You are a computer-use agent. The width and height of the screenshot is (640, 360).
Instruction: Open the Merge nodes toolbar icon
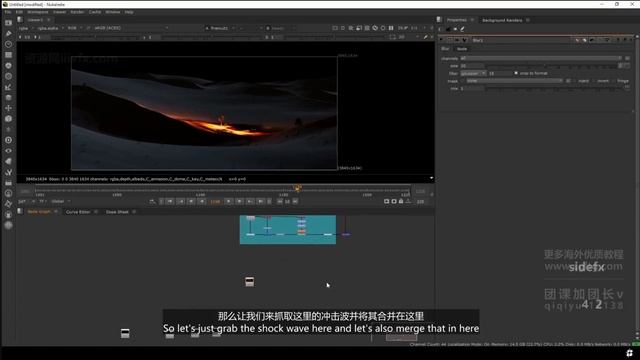[x=8, y=98]
